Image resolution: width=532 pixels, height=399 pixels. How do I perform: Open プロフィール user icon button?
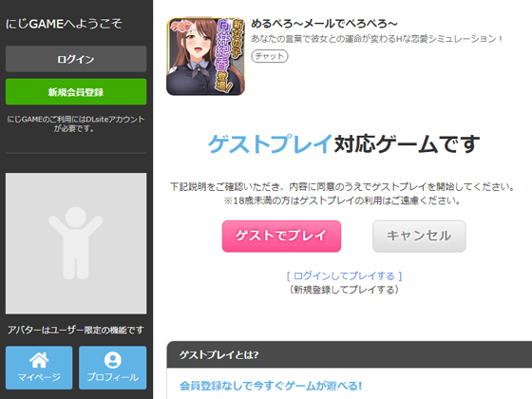point(113,368)
